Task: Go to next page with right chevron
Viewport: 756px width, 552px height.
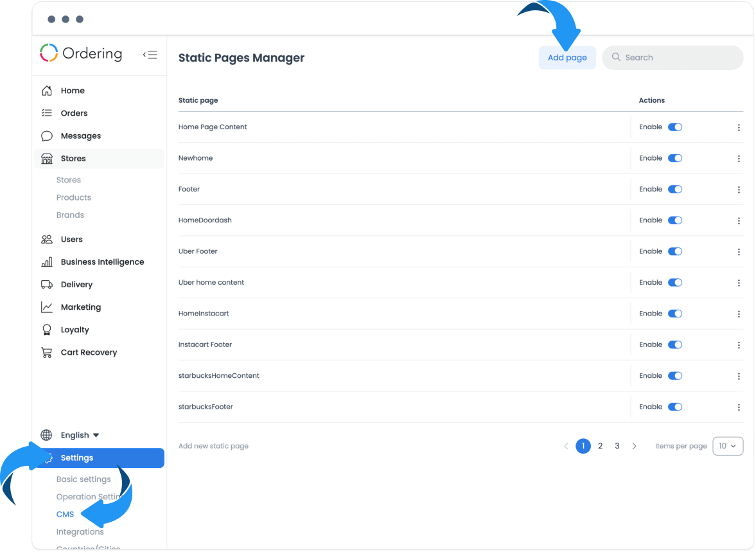Action: 634,447
